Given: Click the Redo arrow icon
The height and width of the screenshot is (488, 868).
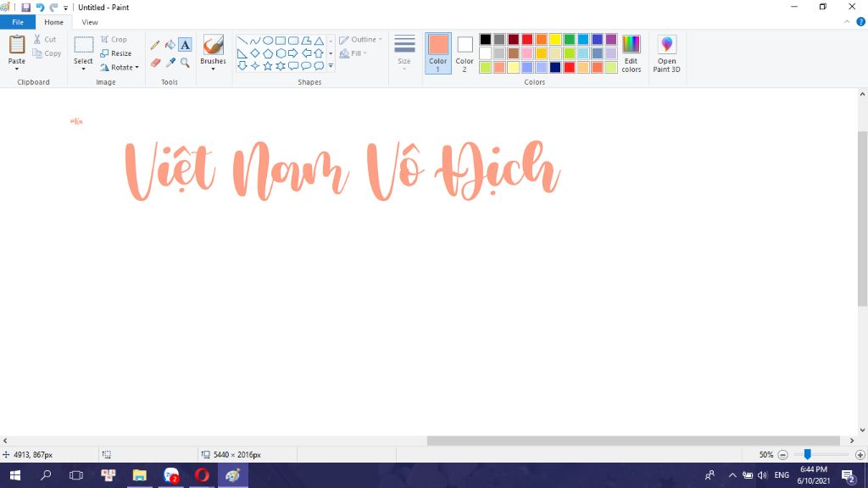Looking at the screenshot, I should pyautogui.click(x=53, y=7).
